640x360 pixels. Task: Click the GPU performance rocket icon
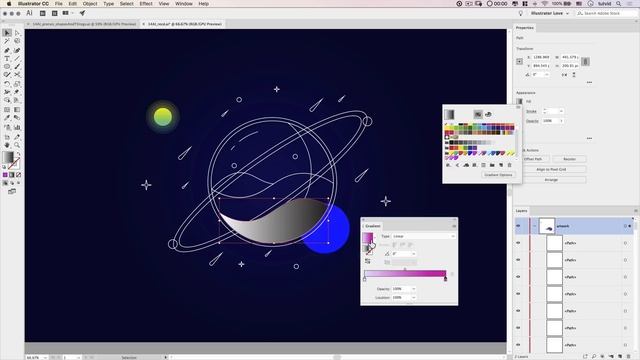82,13
